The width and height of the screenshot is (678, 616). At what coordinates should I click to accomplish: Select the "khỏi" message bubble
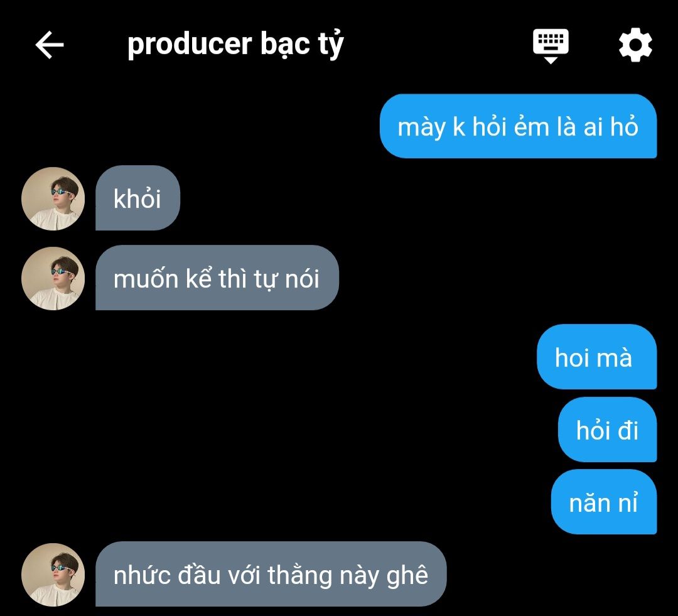(x=137, y=198)
